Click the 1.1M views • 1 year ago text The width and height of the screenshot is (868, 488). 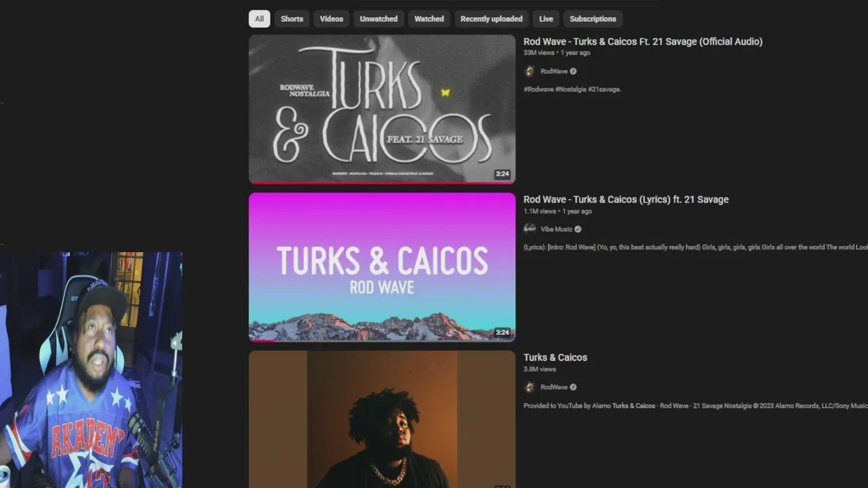click(557, 211)
